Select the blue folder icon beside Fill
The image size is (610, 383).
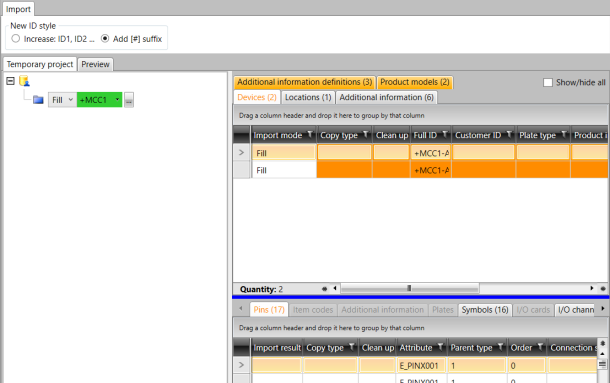click(38, 100)
